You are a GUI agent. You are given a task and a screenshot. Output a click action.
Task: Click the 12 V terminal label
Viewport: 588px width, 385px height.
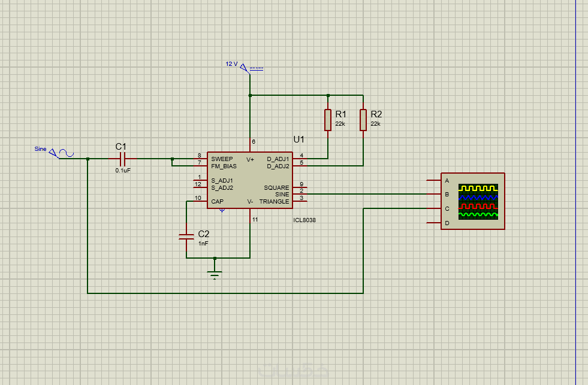click(232, 63)
